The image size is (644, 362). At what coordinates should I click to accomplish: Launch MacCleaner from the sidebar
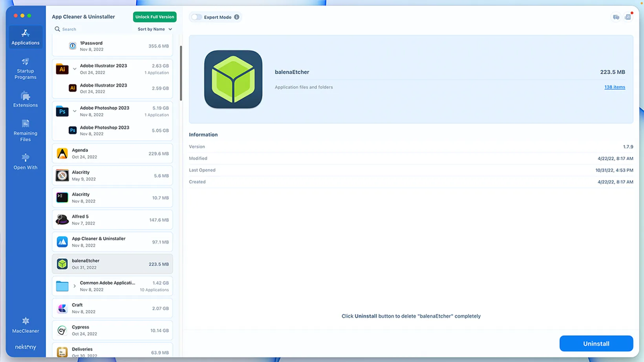[x=25, y=326]
